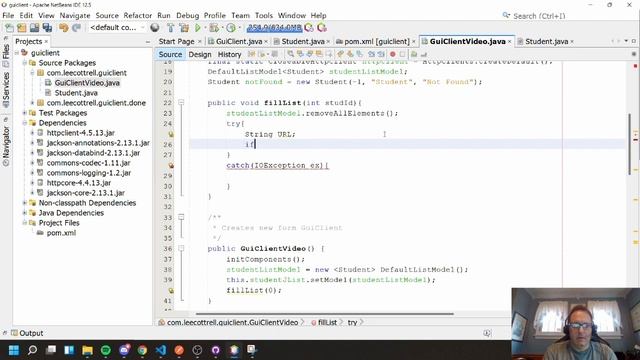This screenshot has width=640, height=360.
Task: Collapse the GuiClientVideo constructor code fold
Action: [181, 248]
